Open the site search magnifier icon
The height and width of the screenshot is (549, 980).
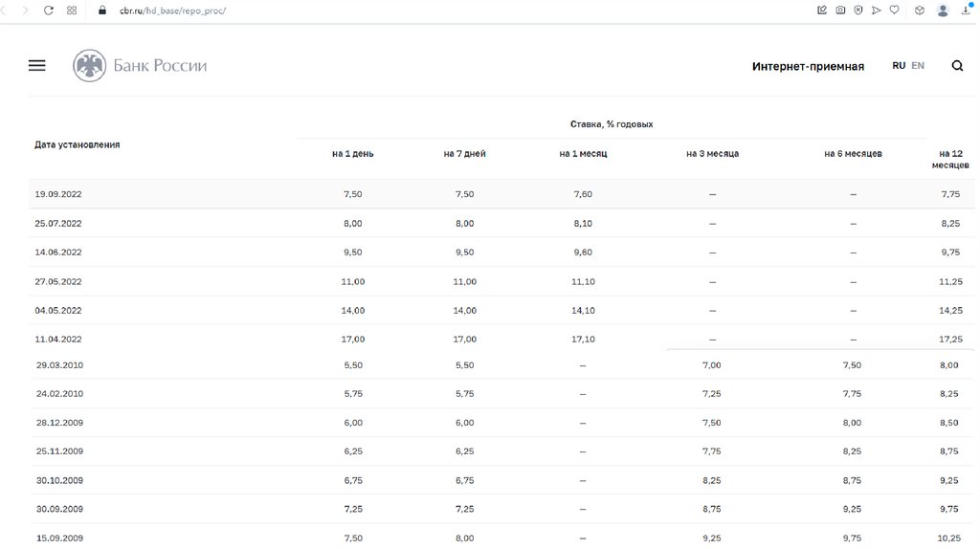pos(957,66)
